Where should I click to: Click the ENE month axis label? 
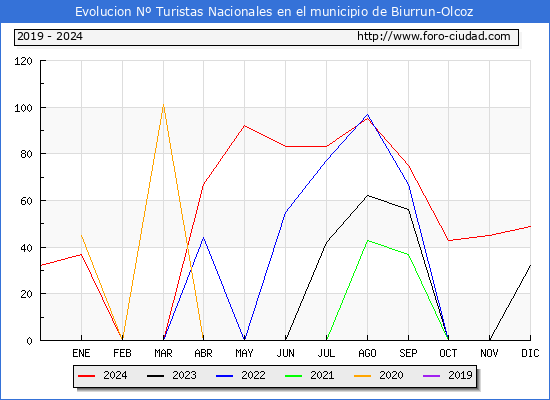(81, 353)
